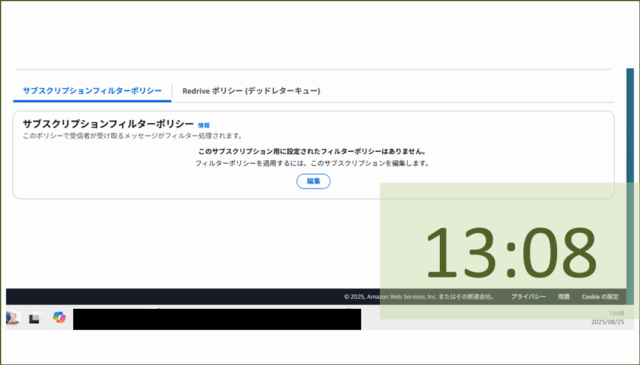
Task: Launch Copilot from the taskbar
Action: pos(59,317)
